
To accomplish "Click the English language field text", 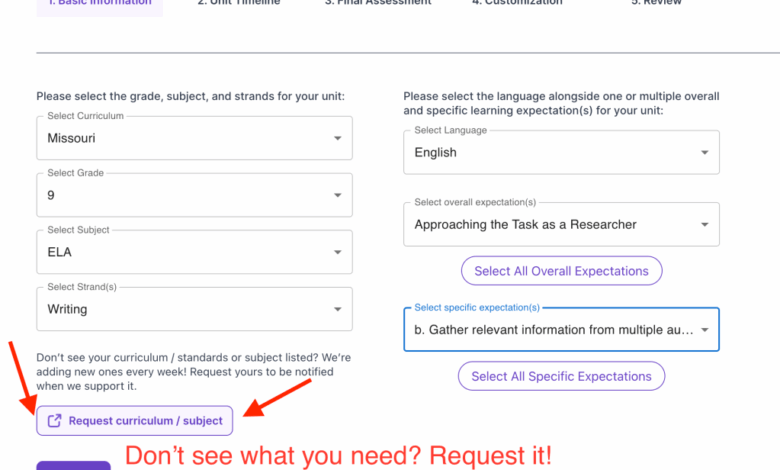I will [x=435, y=153].
